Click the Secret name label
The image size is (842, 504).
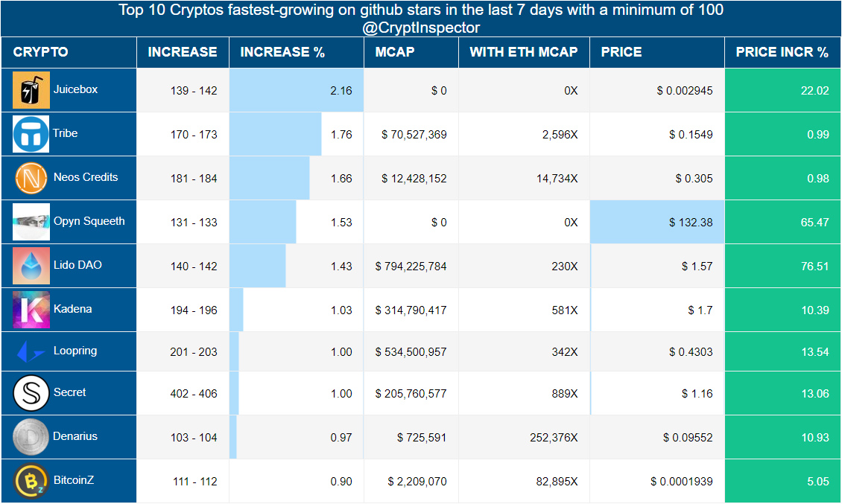[69, 392]
